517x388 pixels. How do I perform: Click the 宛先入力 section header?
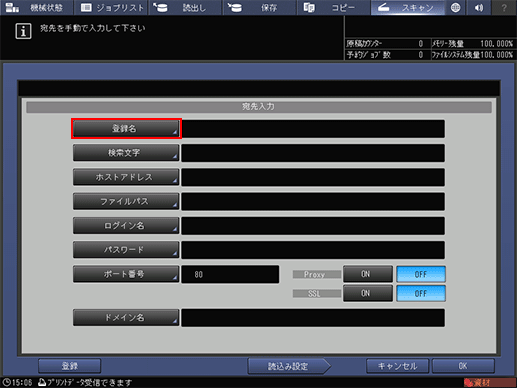point(259,107)
